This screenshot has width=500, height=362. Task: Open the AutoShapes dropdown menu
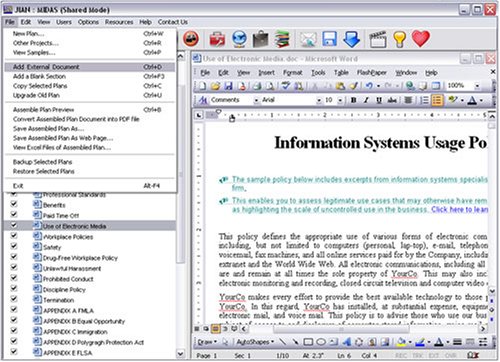pos(255,342)
